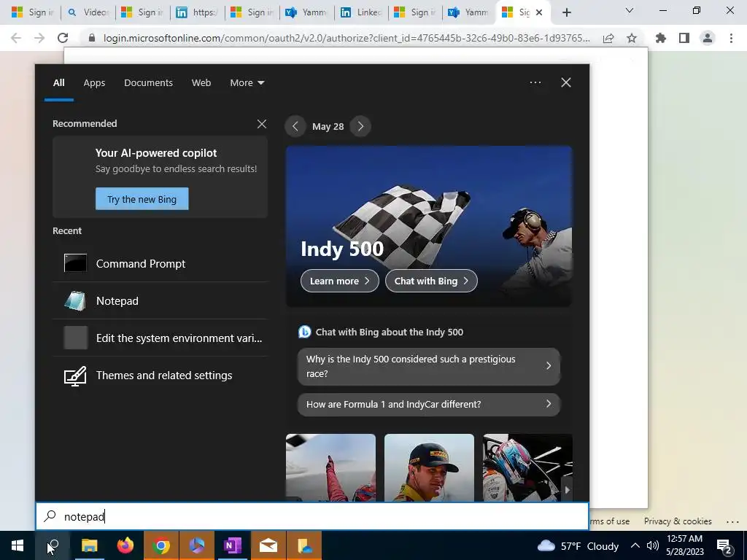Select the Apps search filter
The width and height of the screenshot is (747, 560).
94,82
